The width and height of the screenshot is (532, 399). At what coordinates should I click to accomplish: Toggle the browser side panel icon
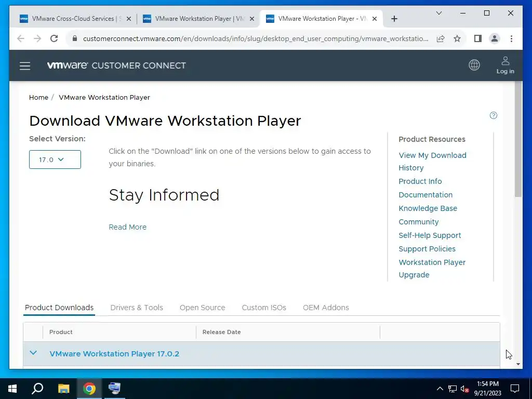478,38
